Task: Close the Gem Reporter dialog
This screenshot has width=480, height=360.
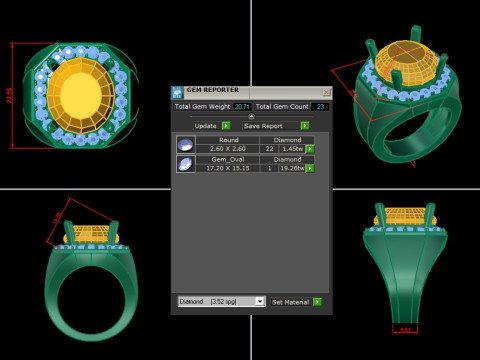Action: 326,92
